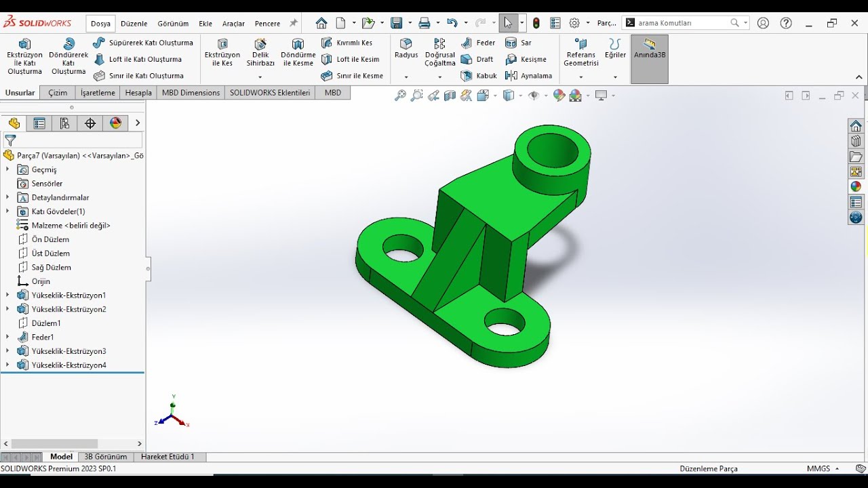Image resolution: width=868 pixels, height=488 pixels.
Task: Select Ekstrüzyon ile Kes tool
Action: (x=222, y=53)
